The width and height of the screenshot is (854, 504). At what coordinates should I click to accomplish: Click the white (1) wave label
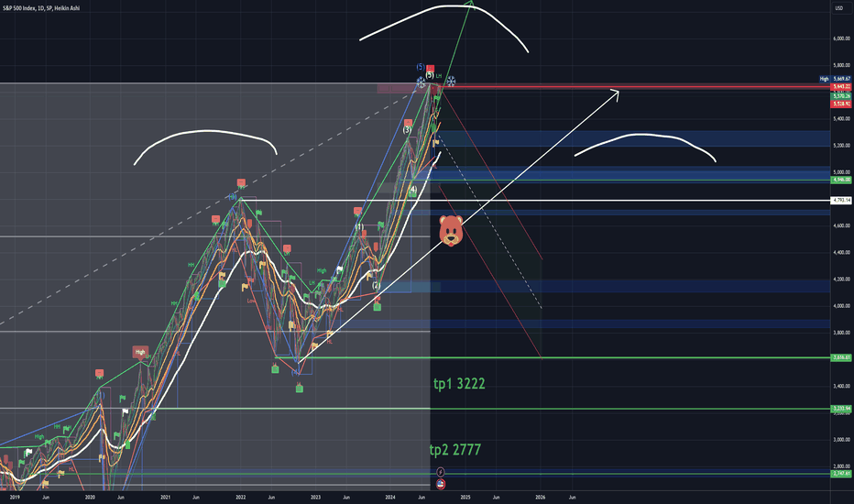point(359,226)
